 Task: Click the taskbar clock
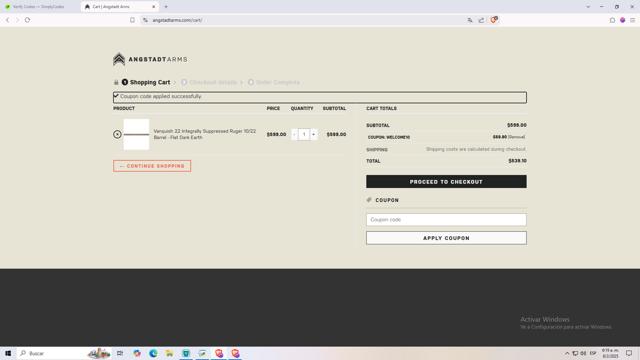pos(610,353)
